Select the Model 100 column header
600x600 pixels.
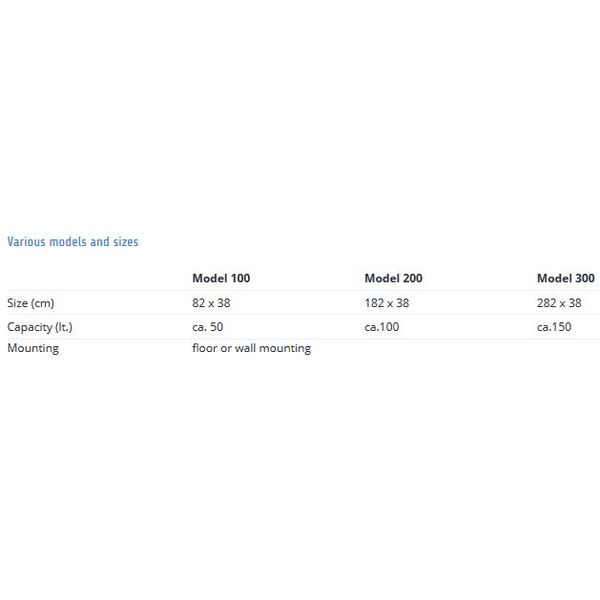click(221, 278)
